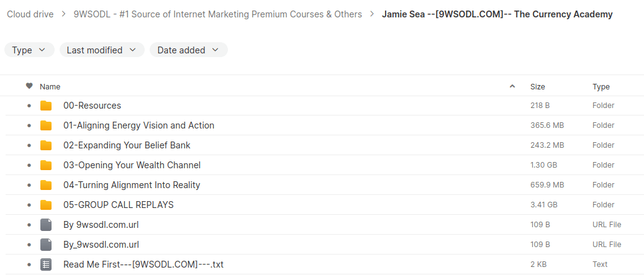Open the Last modified filter dropdown
644x280 pixels.
tap(102, 50)
